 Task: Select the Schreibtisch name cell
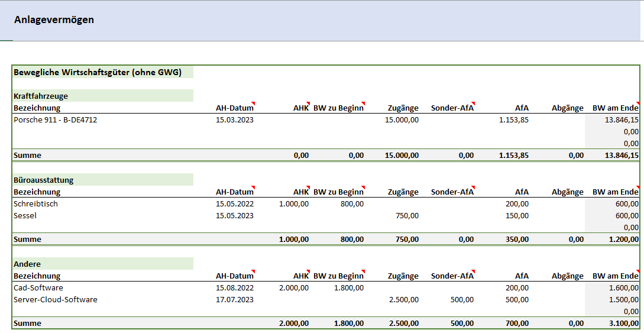point(35,204)
